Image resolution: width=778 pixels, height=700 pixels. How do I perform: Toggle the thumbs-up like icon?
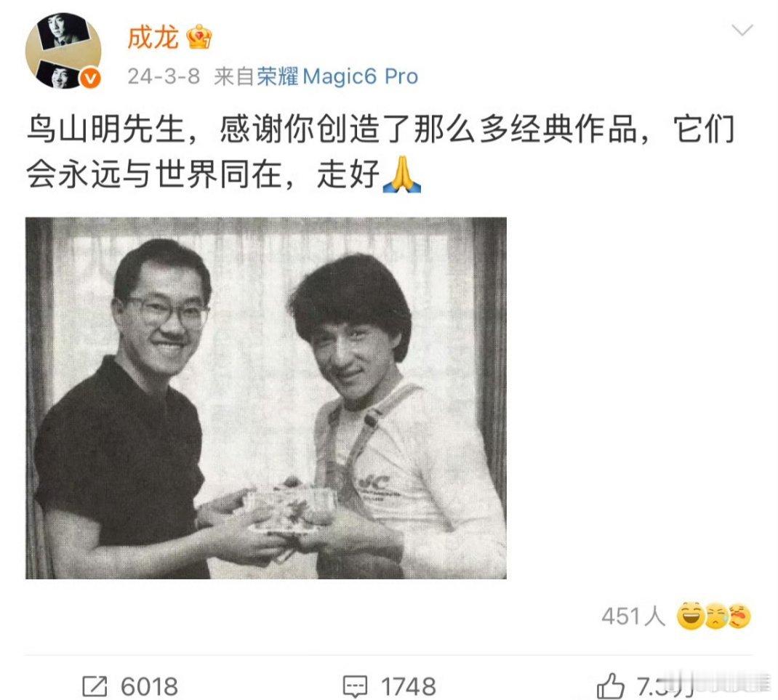tap(610, 686)
